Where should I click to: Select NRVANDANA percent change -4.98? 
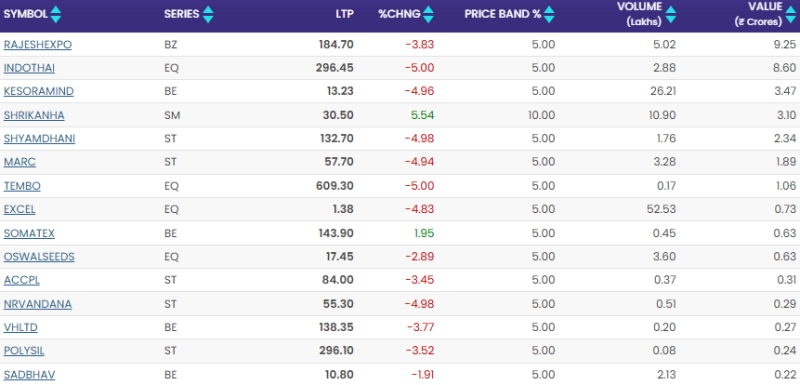(420, 304)
